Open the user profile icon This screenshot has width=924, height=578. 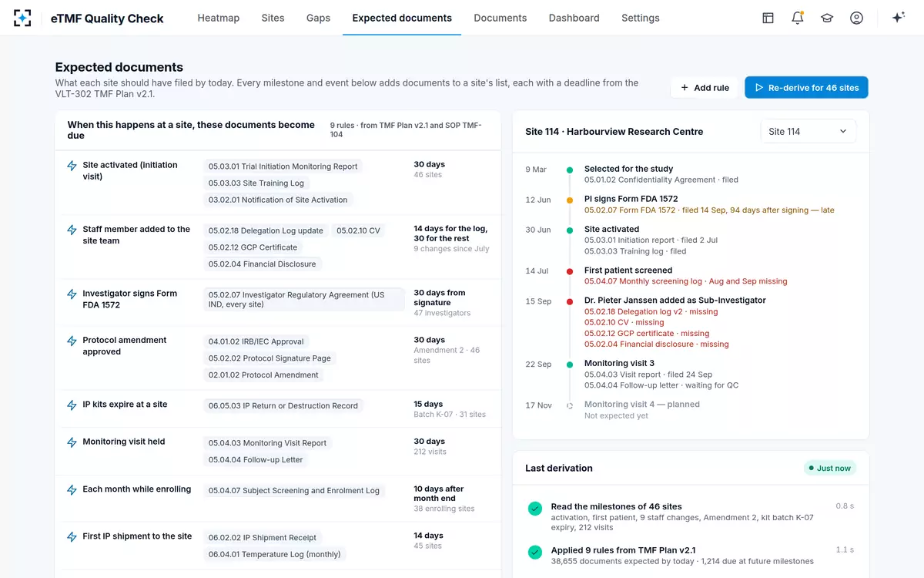click(x=856, y=18)
